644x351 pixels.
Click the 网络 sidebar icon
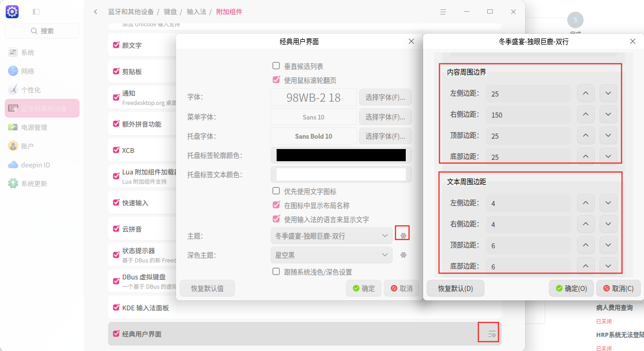[x=13, y=71]
